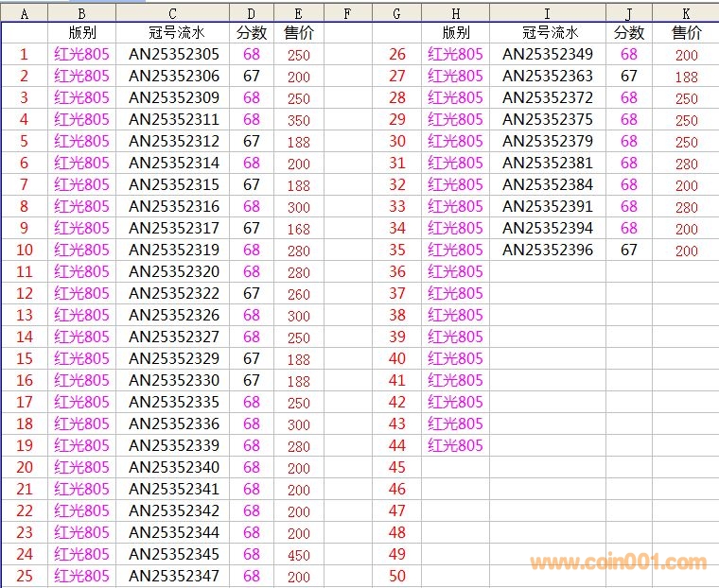Select the empty column F header
Viewport: 719px width, 588px height.
click(x=347, y=13)
